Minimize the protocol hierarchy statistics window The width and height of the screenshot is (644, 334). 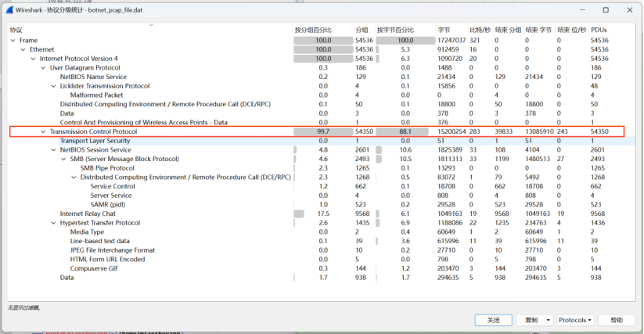click(582, 10)
